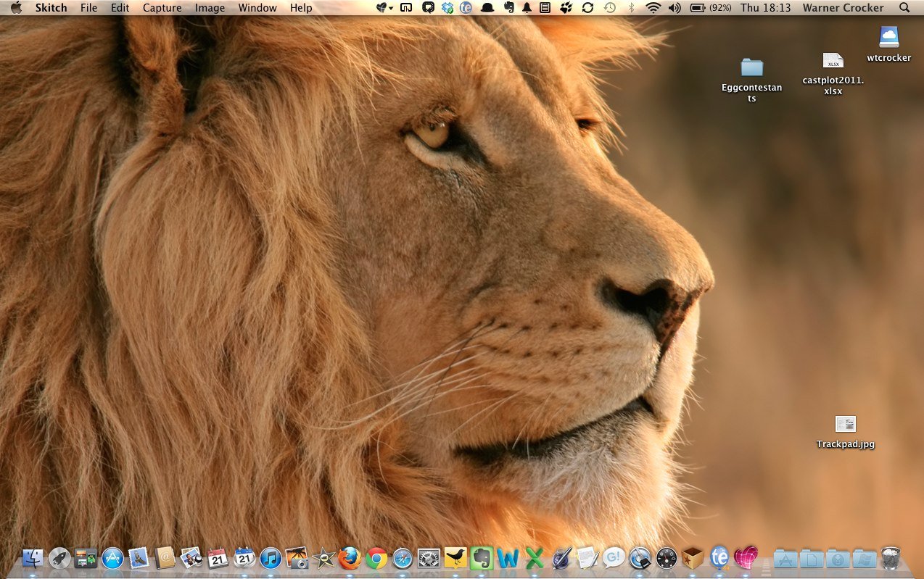The width and height of the screenshot is (924, 579).
Task: Click the Dropbox menu bar icon
Action: [x=447, y=8]
